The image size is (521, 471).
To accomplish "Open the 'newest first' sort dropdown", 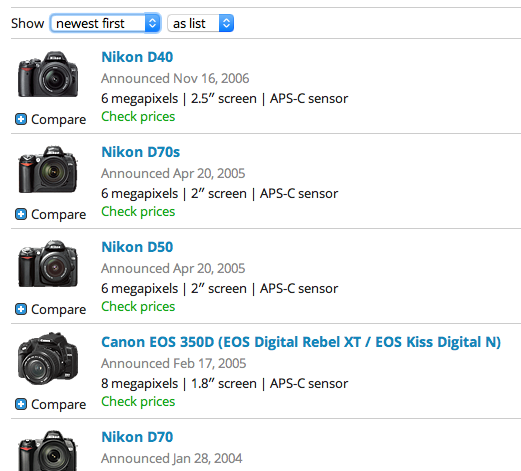I will [x=105, y=23].
